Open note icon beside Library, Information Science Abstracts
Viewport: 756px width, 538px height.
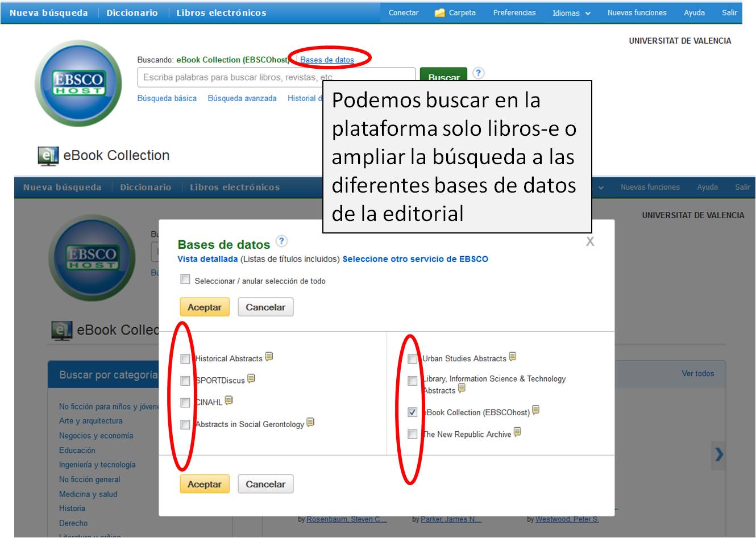point(462,389)
